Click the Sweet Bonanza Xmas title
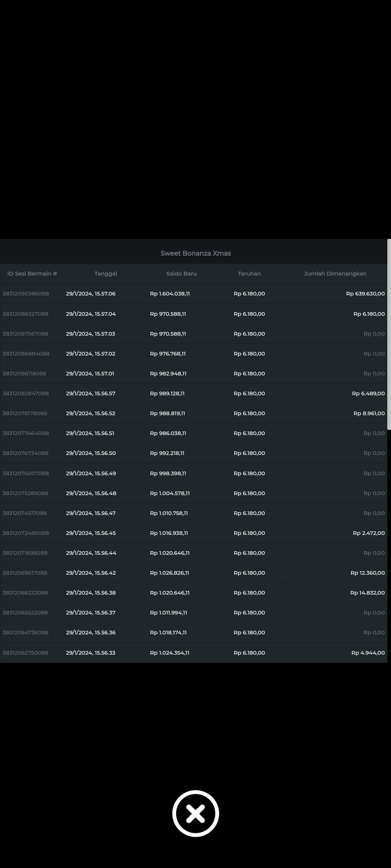Viewport: 391px width, 868px height. tap(195, 254)
